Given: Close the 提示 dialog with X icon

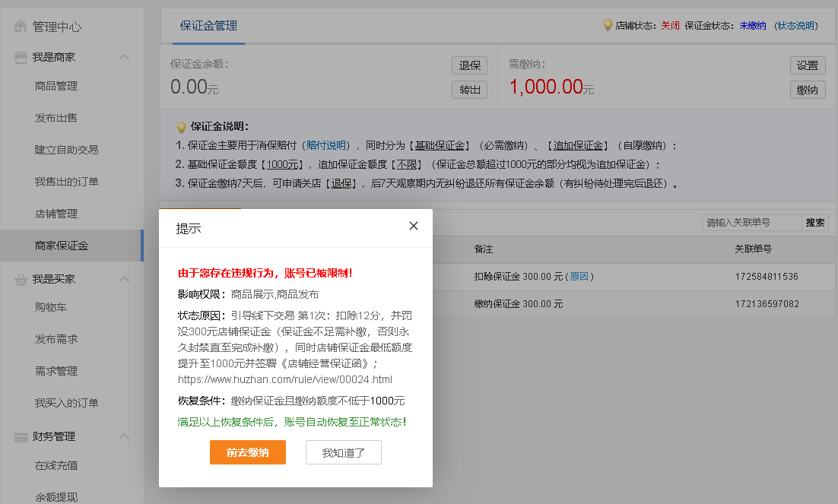Looking at the screenshot, I should (x=414, y=226).
